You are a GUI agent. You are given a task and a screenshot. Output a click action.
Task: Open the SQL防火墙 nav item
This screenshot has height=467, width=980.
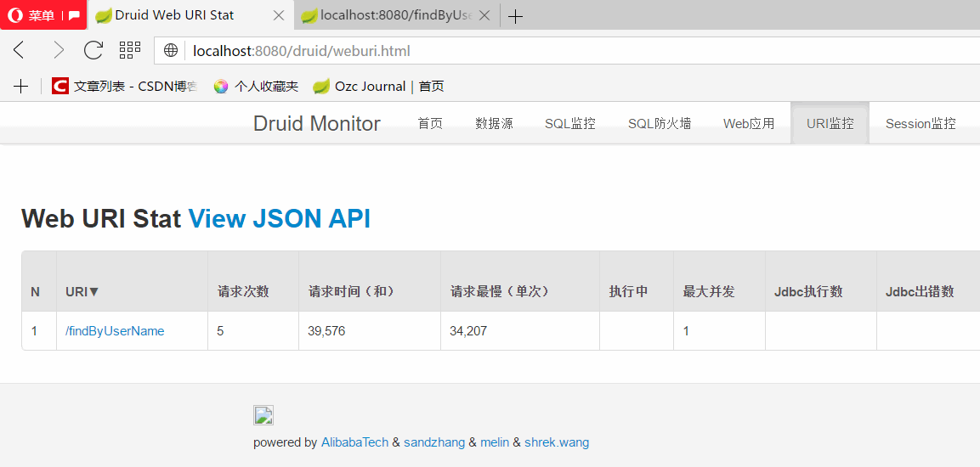pos(660,124)
